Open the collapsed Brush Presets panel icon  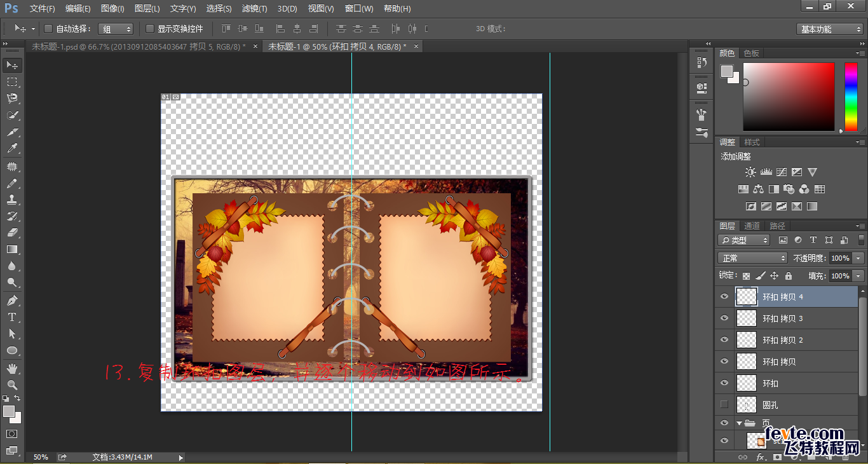702,133
